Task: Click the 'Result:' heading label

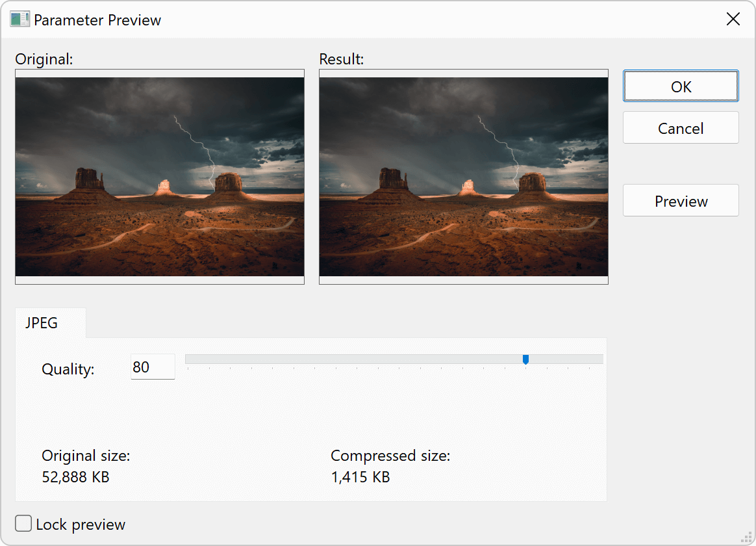Action: click(342, 59)
